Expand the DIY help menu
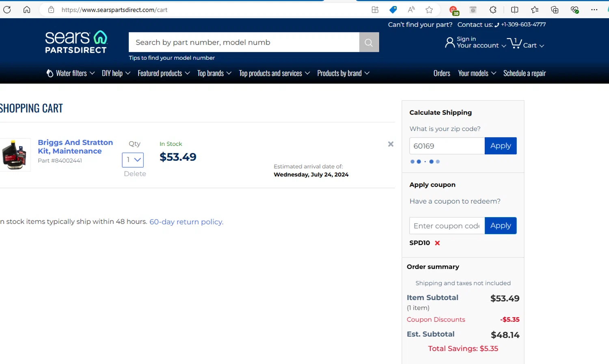609x364 pixels. [x=116, y=73]
